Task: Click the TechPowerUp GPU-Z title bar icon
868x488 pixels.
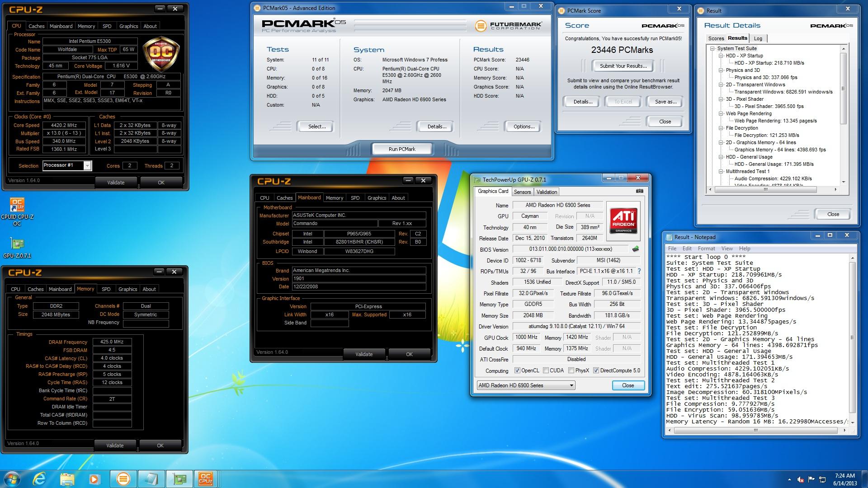Action: pyautogui.click(x=477, y=179)
